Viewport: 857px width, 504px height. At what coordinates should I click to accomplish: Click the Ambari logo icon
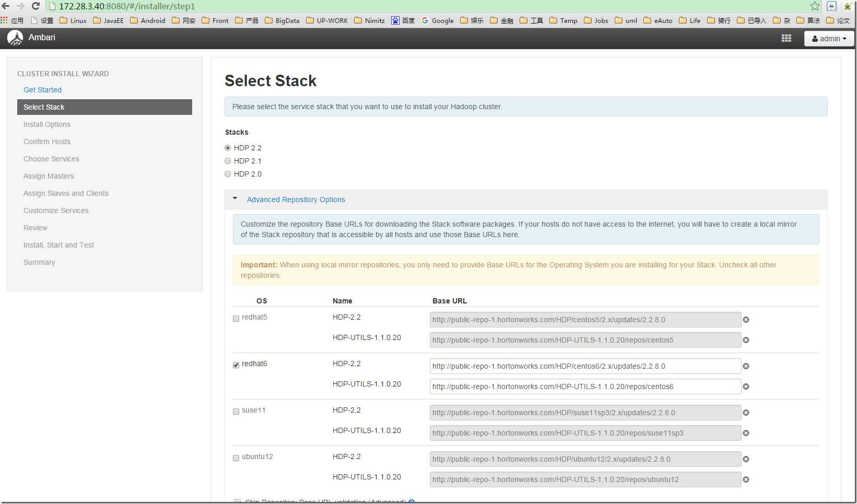[15, 38]
